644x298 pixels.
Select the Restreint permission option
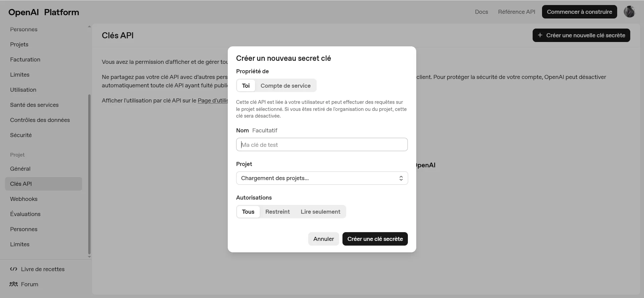pos(277,212)
